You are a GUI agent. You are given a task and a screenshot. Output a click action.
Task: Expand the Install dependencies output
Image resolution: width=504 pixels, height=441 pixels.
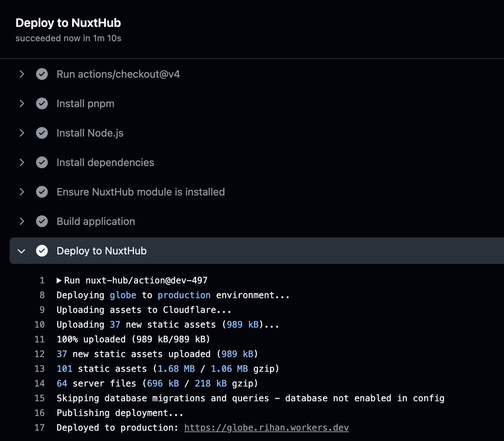(x=22, y=162)
